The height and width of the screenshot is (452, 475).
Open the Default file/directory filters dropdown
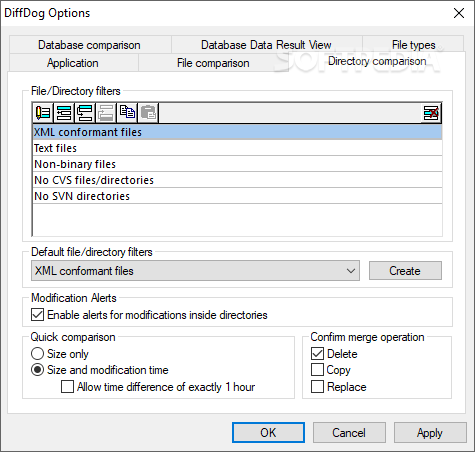(195, 271)
